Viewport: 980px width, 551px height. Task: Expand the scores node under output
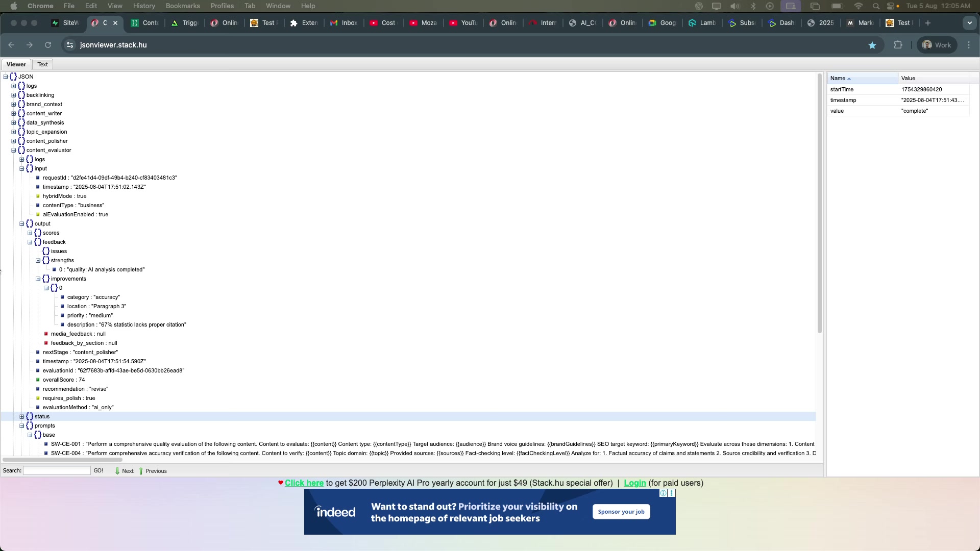click(30, 233)
